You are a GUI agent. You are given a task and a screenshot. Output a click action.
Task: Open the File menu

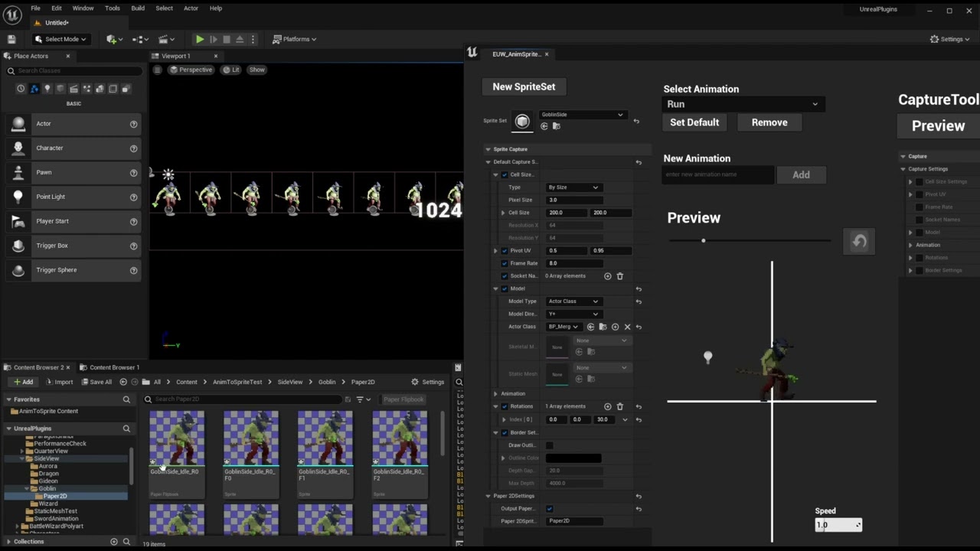pos(35,8)
